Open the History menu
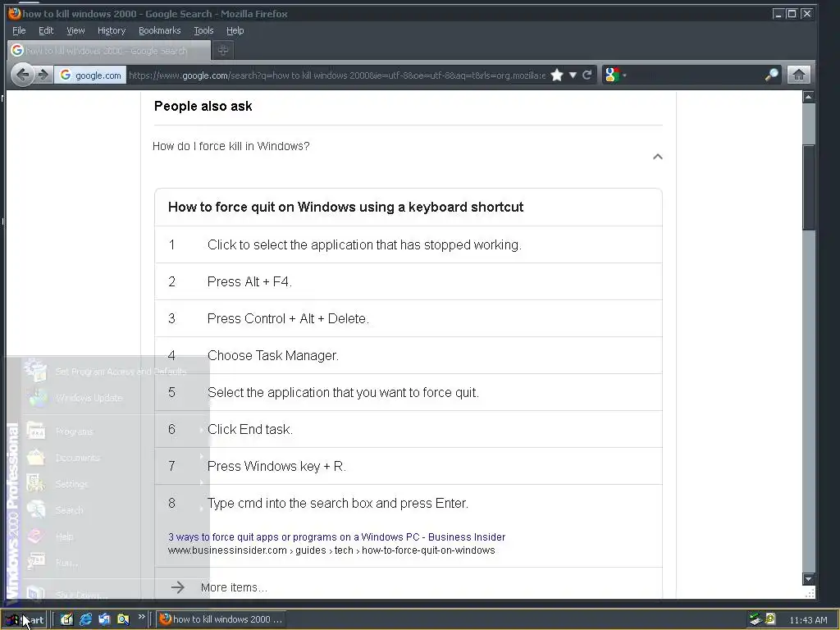Image resolution: width=840 pixels, height=630 pixels. click(112, 30)
